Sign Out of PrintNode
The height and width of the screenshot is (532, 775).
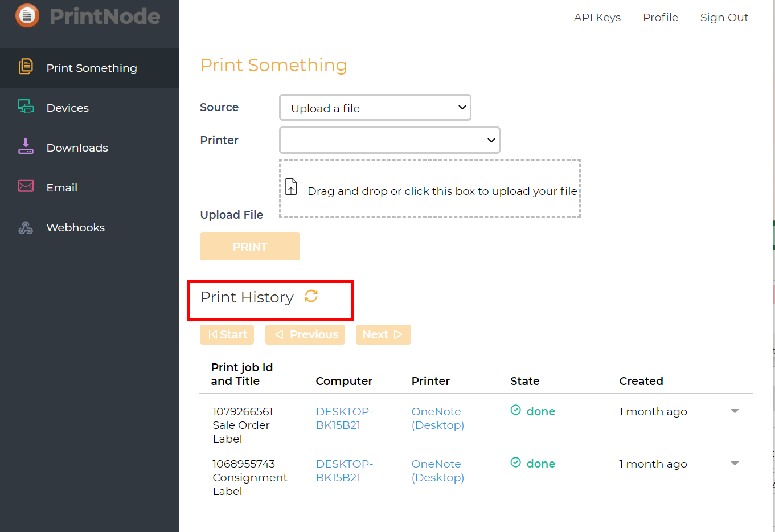pyautogui.click(x=724, y=18)
